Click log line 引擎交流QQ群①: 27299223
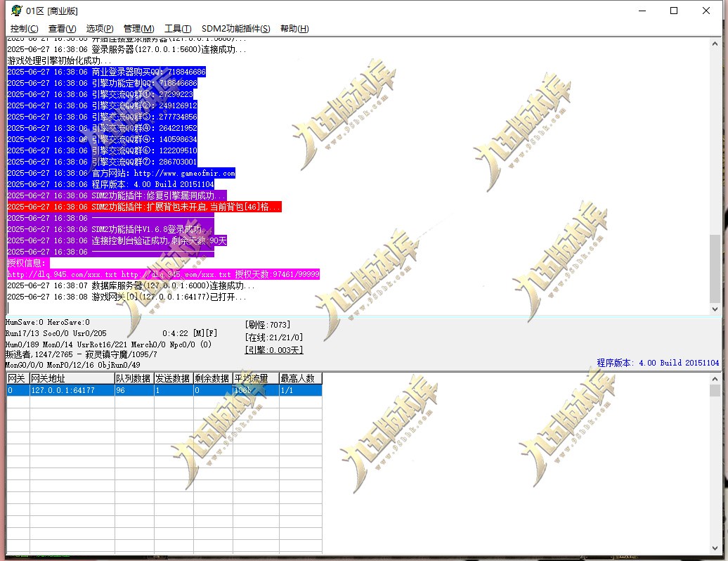Screen dimensions: 728x561 (x=100, y=94)
